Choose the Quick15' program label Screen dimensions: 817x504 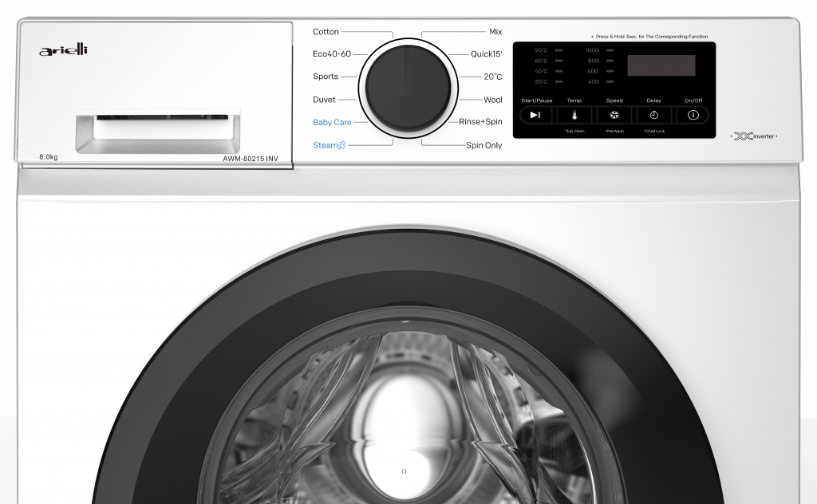pos(486,54)
